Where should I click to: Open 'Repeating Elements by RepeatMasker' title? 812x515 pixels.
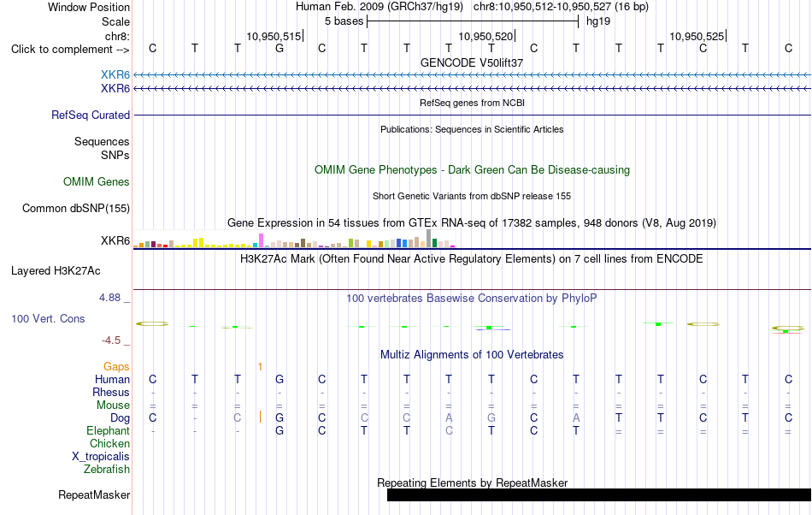click(x=472, y=482)
